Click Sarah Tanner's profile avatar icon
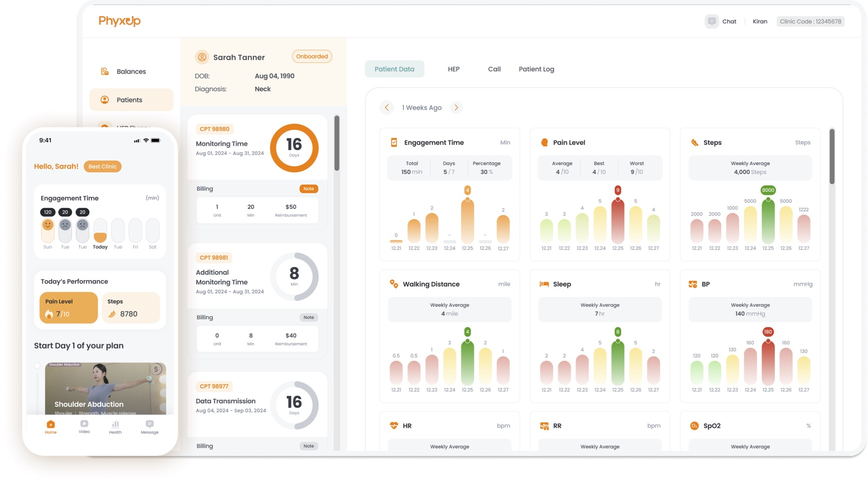Screen dimensions: 868x483 202,57
